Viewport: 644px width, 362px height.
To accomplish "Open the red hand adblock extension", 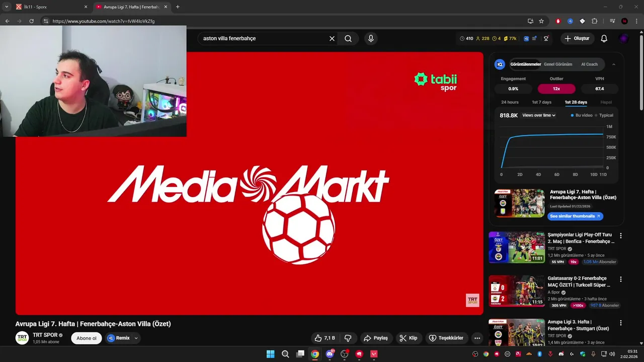I will [x=558, y=21].
